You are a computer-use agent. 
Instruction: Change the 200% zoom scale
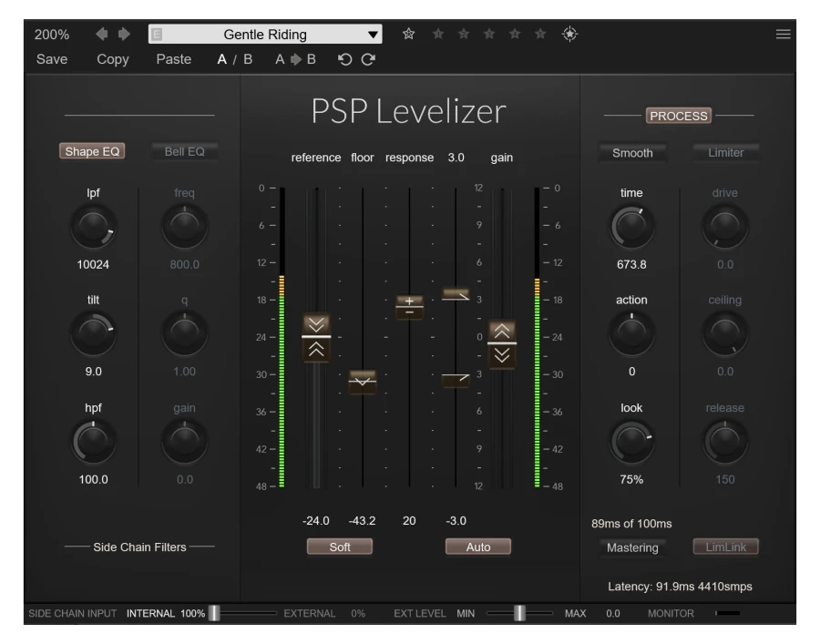point(52,35)
